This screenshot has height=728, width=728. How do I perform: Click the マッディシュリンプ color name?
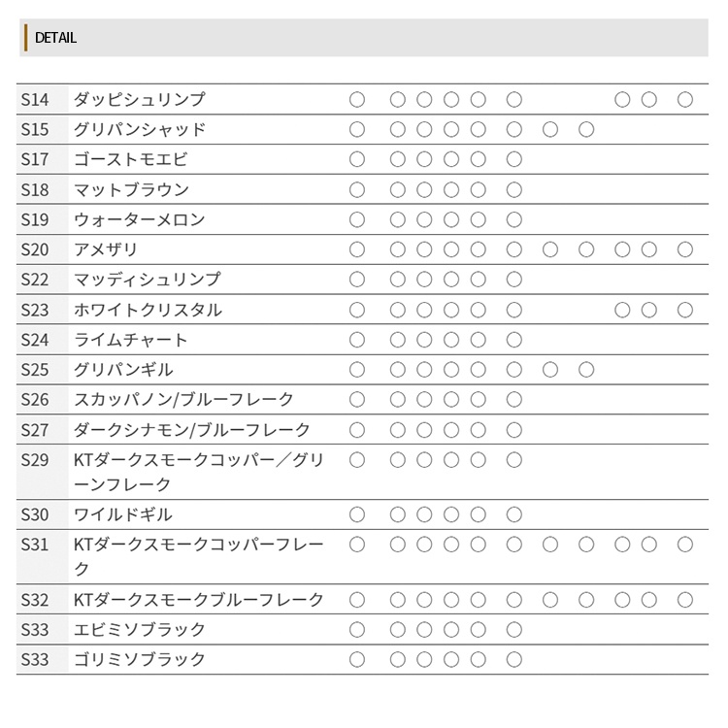[148, 280]
